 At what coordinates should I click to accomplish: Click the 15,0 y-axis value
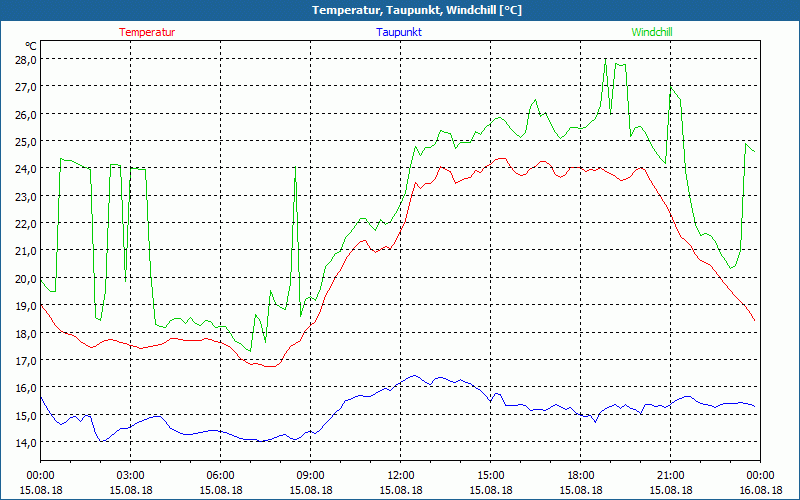point(26,415)
